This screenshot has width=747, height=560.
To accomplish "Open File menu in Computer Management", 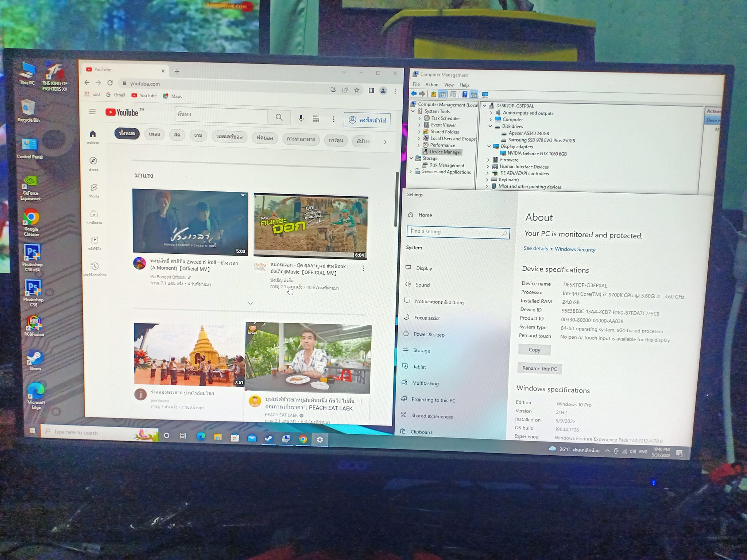I will click(416, 84).
